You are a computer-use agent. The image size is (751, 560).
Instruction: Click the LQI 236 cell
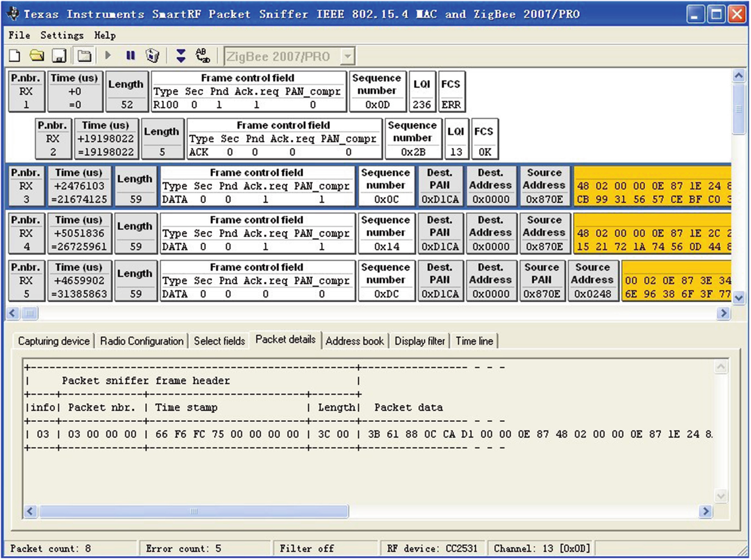click(422, 91)
